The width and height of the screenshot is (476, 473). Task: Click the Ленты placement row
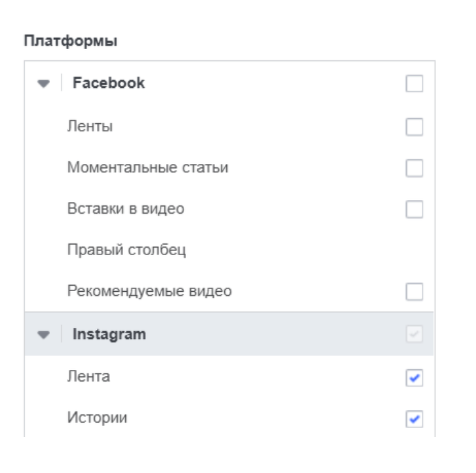tap(90, 127)
